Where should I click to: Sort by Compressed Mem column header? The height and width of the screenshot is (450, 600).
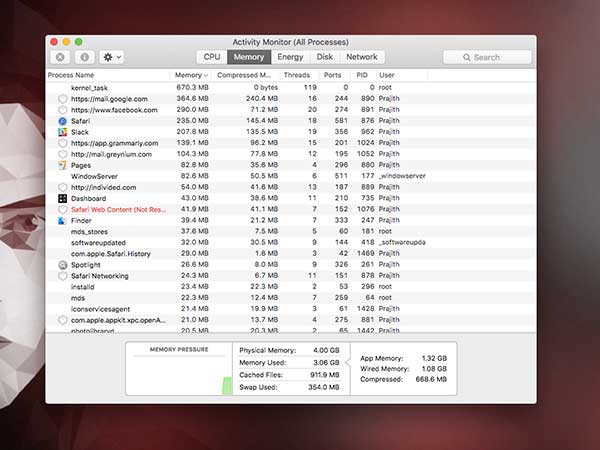click(244, 75)
